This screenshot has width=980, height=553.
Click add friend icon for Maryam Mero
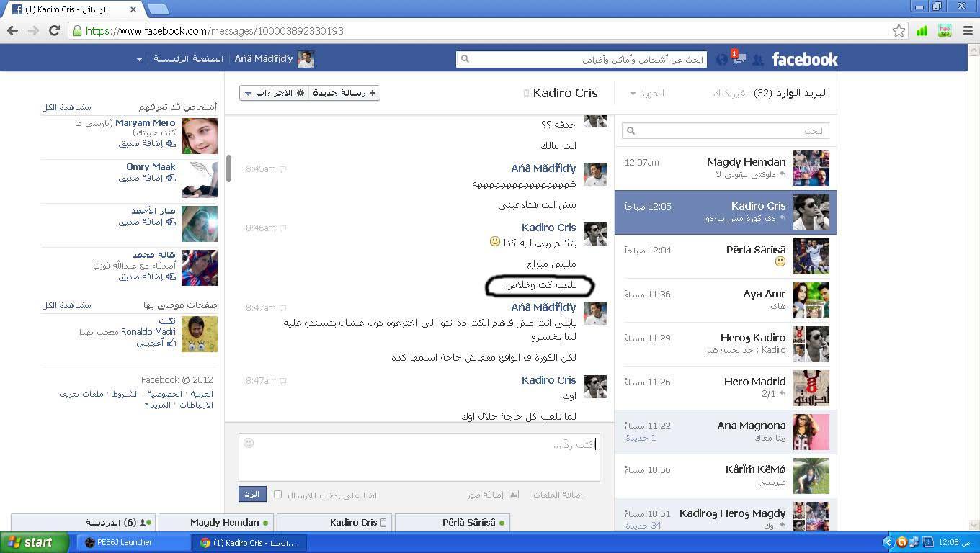[x=171, y=143]
